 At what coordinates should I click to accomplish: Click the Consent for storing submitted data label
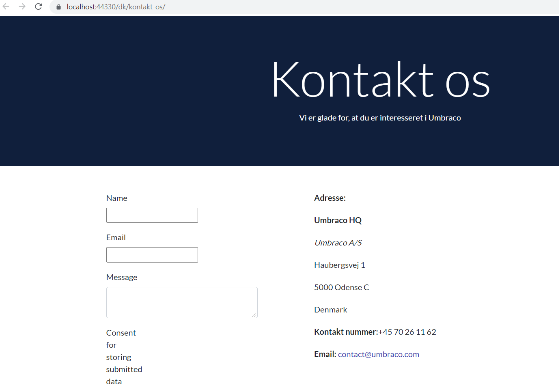point(124,357)
